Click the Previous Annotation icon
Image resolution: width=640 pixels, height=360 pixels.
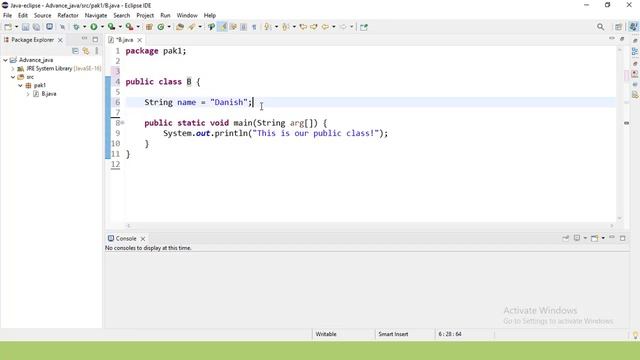click(285, 27)
